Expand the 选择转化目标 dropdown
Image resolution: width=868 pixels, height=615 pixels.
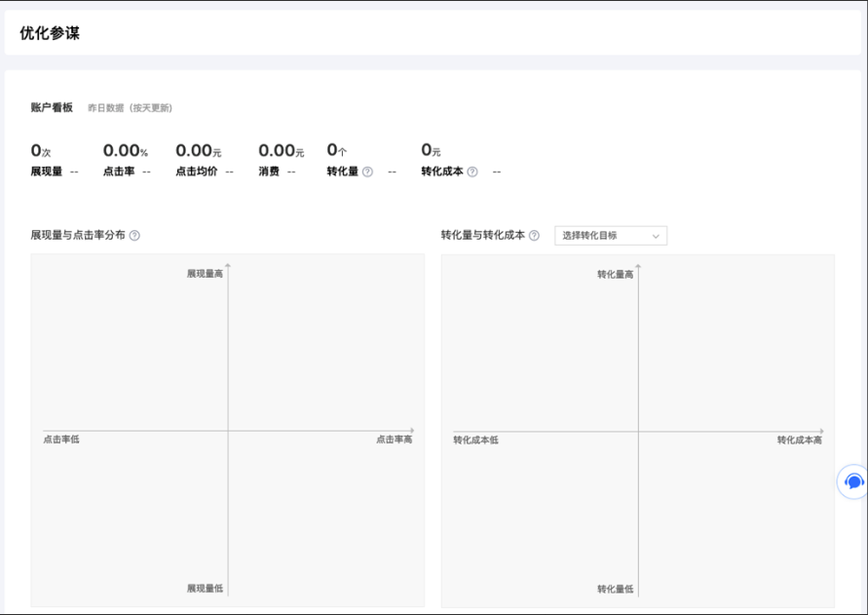[611, 236]
